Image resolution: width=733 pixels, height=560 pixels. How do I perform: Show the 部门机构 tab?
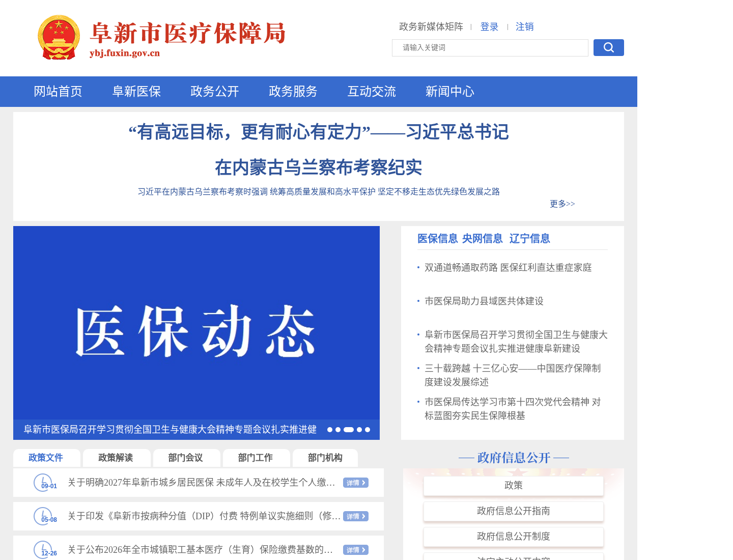[326, 458]
